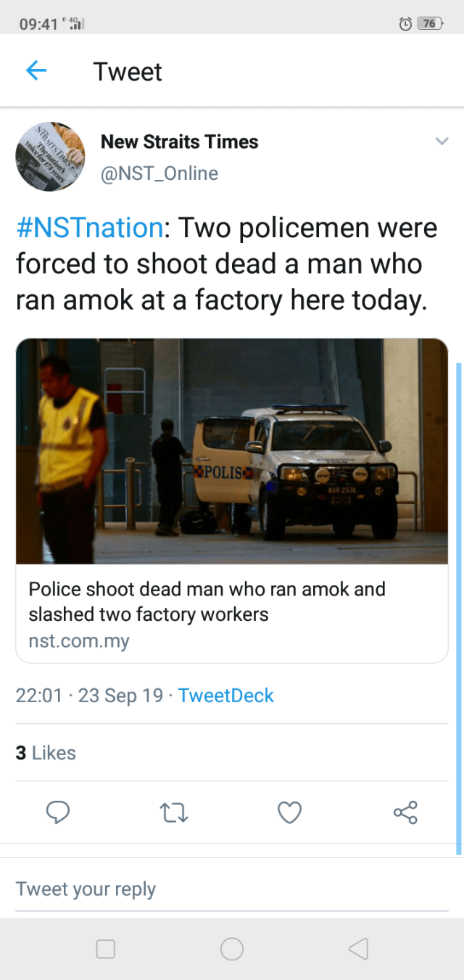Image resolution: width=464 pixels, height=980 pixels.
Task: Click the New Straits Times account name
Action: (x=179, y=141)
